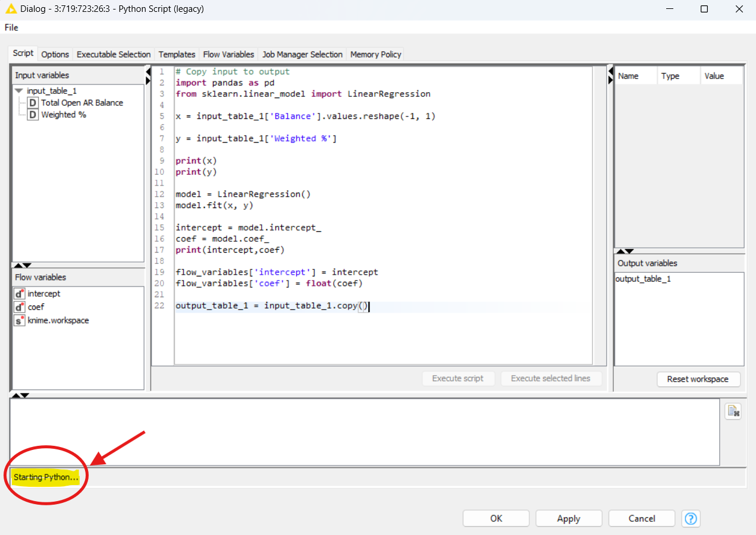This screenshot has height=535, width=756.
Task: Click the comment '# Copy input to output'
Action: click(x=233, y=71)
